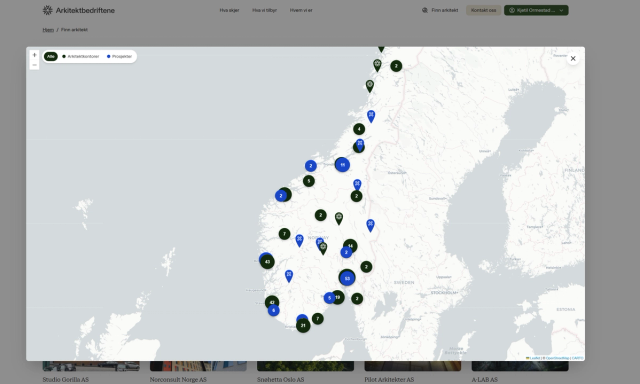Open the Hva vi tilbyr menu

[264, 10]
